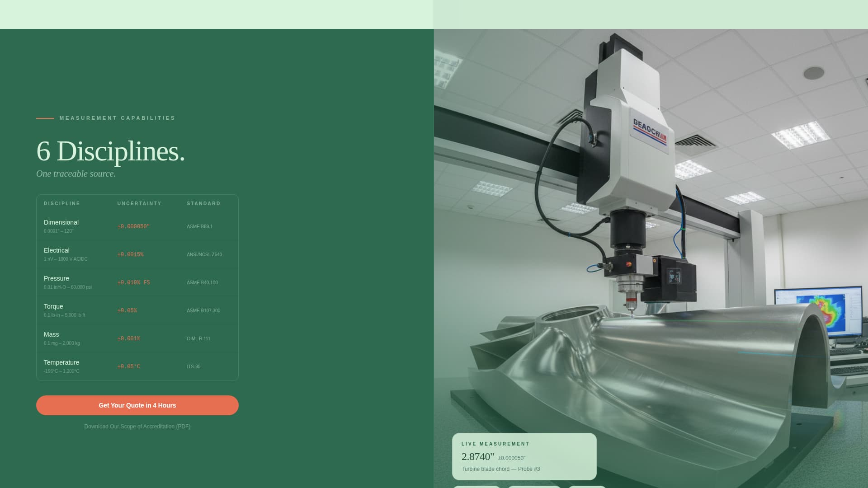868x488 pixels.
Task: Click the ASME B89.1 standard entry
Action: coord(199,226)
